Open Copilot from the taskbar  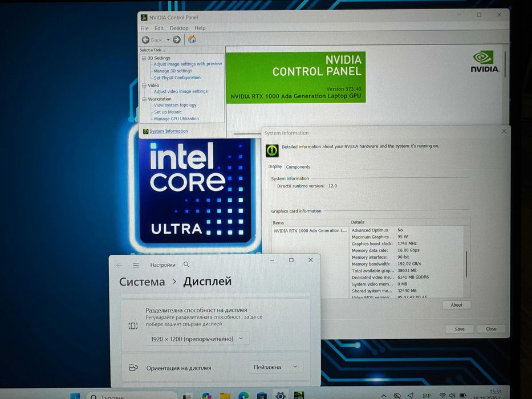coord(206,396)
